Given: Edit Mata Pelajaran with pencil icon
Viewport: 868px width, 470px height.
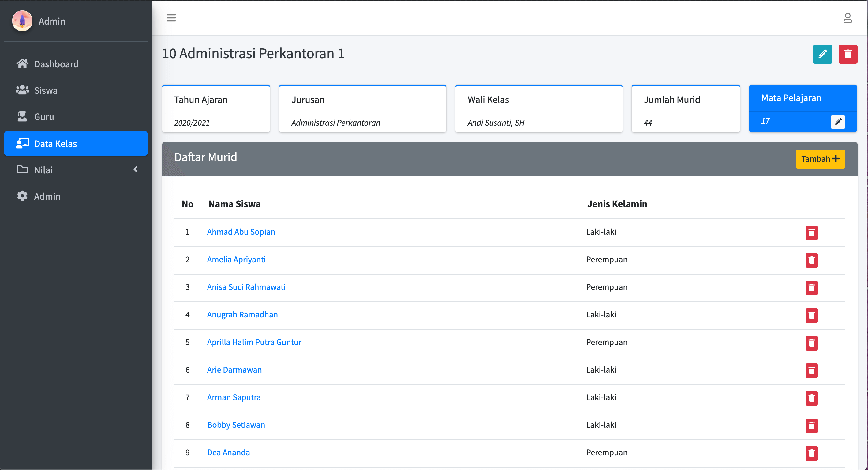Looking at the screenshot, I should tap(838, 121).
